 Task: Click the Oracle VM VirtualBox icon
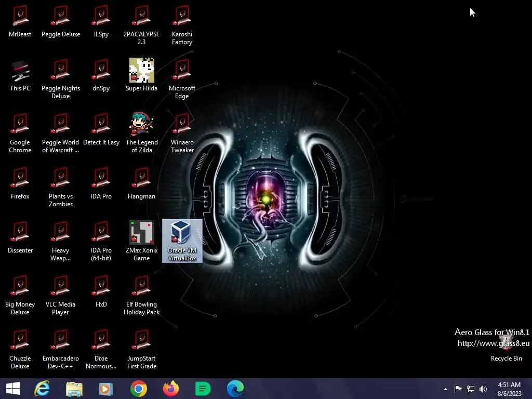(x=182, y=241)
